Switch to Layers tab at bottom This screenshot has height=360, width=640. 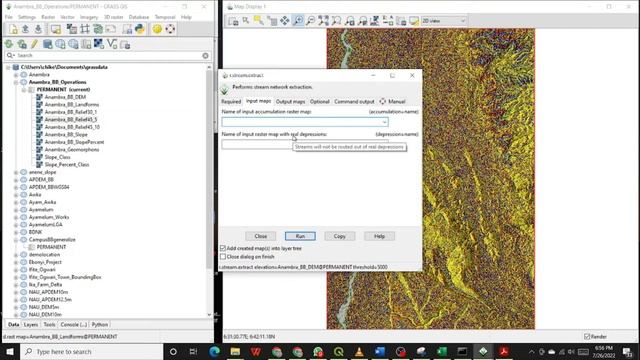(31, 324)
